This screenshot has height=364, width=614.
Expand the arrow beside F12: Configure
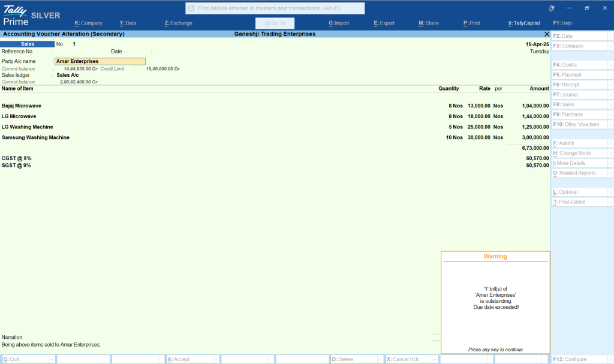[610, 359]
